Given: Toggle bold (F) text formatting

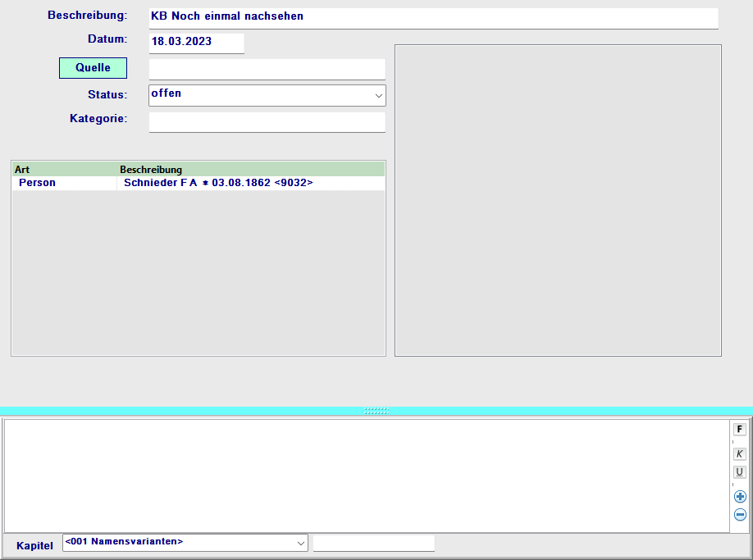Looking at the screenshot, I should tap(739, 429).
